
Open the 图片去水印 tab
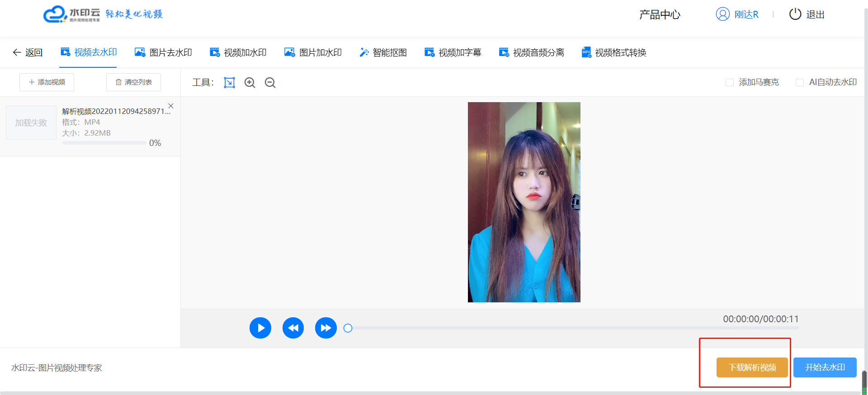click(163, 52)
